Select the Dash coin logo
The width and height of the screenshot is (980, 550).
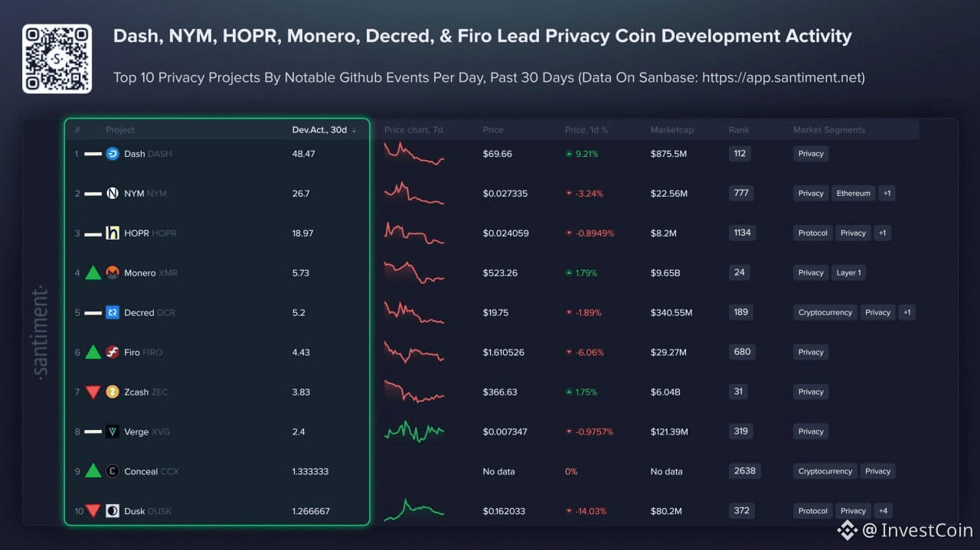(113, 154)
